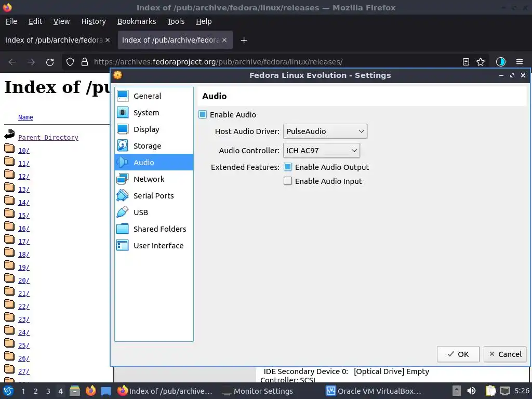Reload the page in Firefox

pyautogui.click(x=50, y=62)
